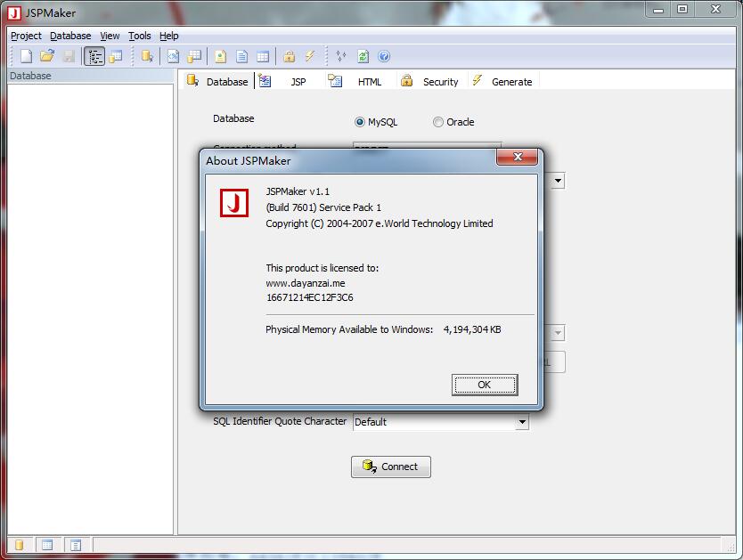Click the Database panel header
This screenshot has width=743, height=560.
(x=91, y=76)
